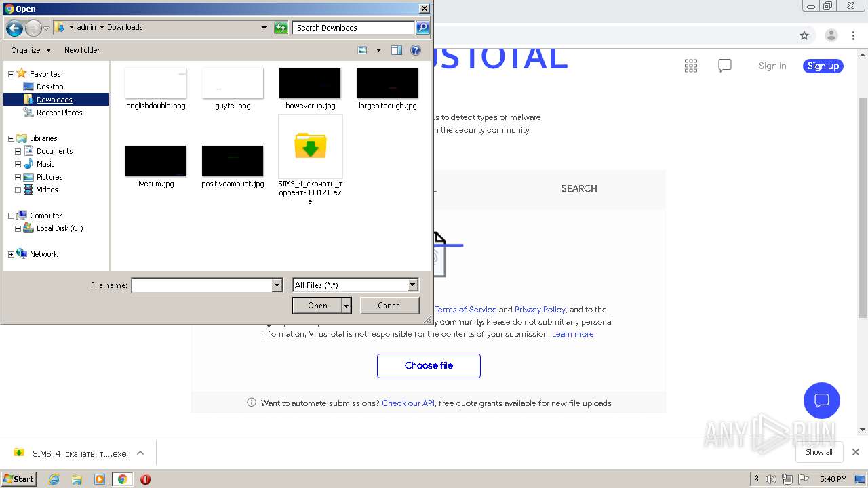Select Desktop in Favorites

(x=50, y=87)
